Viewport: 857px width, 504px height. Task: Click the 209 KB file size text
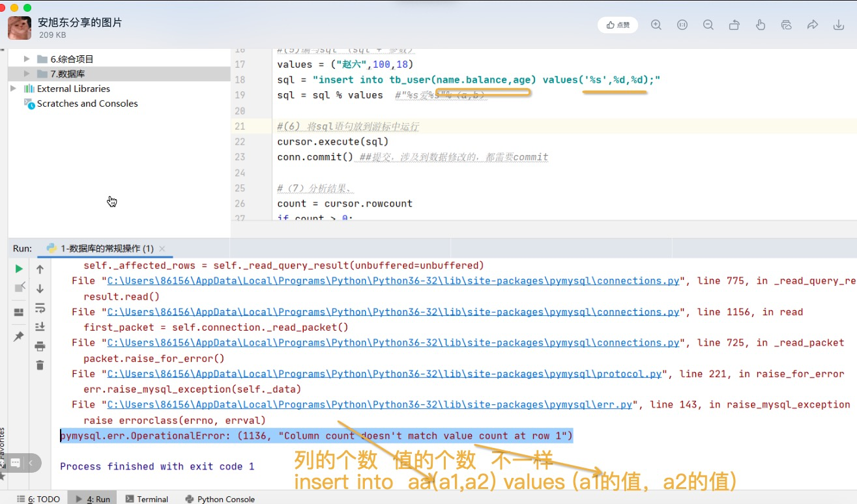52,35
